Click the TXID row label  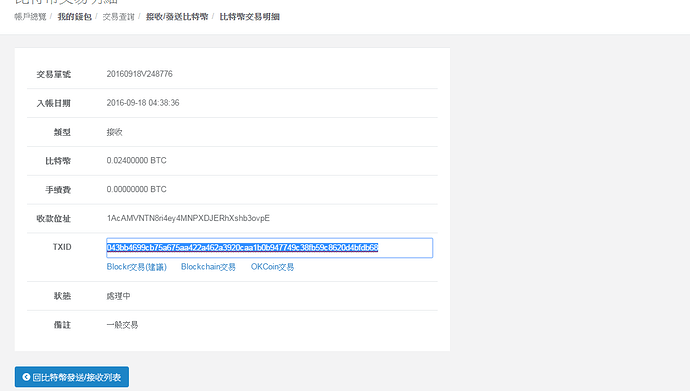pyautogui.click(x=62, y=247)
